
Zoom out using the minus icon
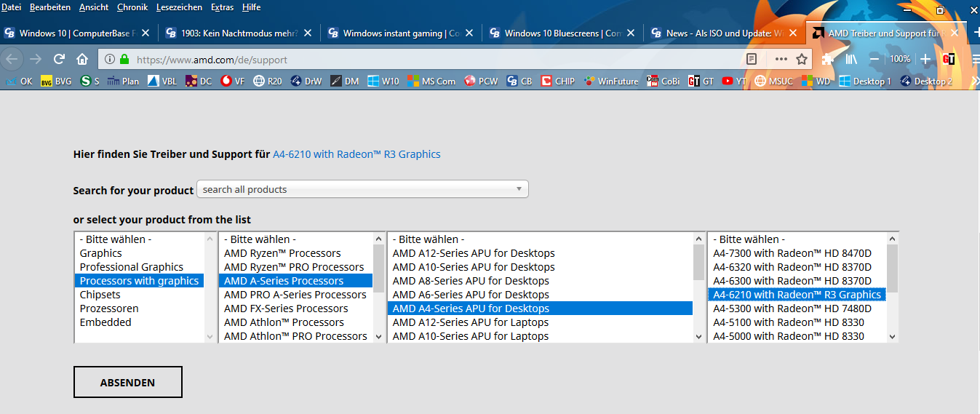tap(875, 59)
